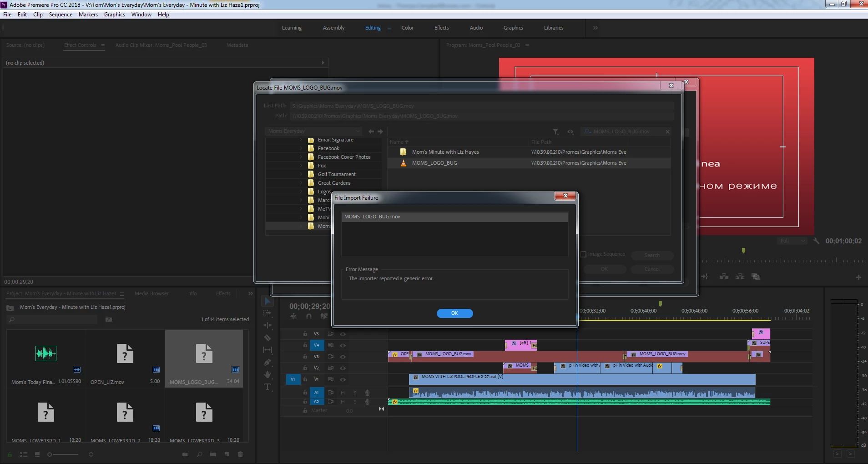Open the Sequence menu
Viewport: 868px width, 464px height.
[x=61, y=15]
